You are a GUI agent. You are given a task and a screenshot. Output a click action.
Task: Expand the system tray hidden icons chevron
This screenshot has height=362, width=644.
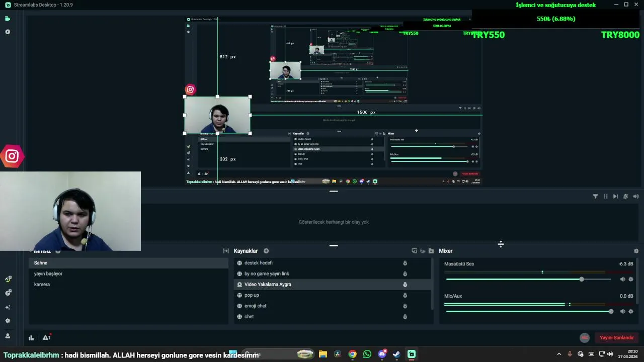[x=558, y=354]
